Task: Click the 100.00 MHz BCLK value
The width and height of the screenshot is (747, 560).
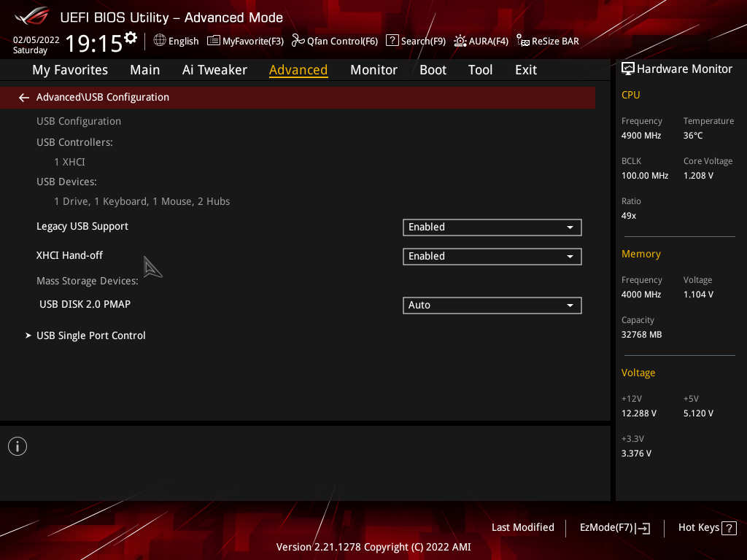Action: (645, 175)
